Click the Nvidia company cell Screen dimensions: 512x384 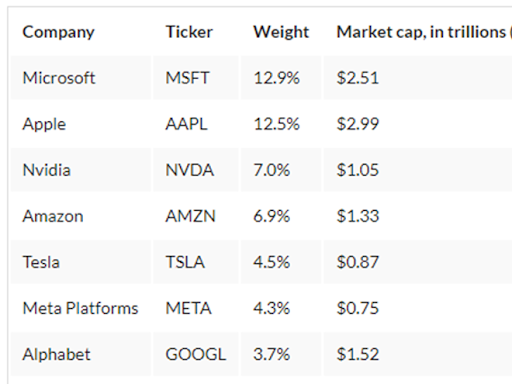81,170
